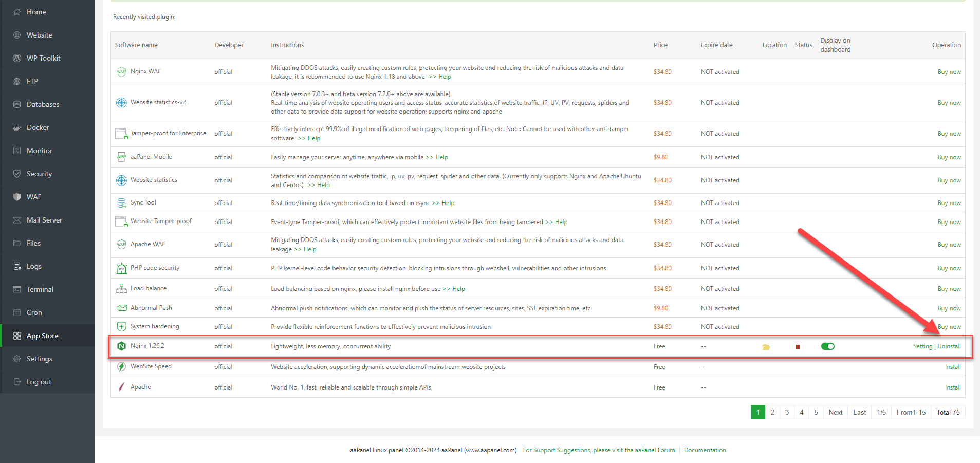Open Nginx Setting link

tap(922, 346)
